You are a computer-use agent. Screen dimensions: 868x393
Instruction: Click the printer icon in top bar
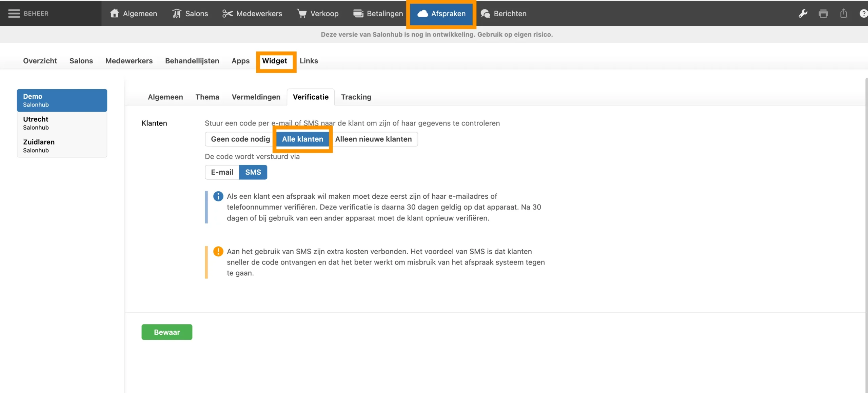coord(823,14)
